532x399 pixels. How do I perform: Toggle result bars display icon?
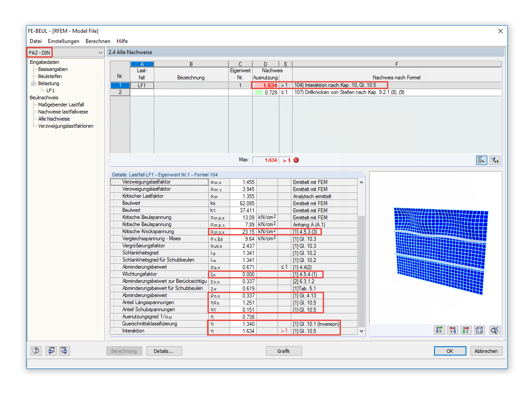coord(481,160)
